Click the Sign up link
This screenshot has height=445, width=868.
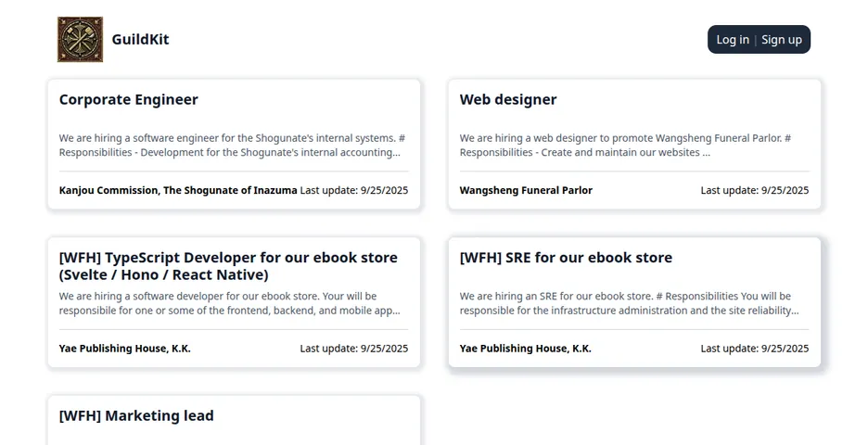pos(781,40)
